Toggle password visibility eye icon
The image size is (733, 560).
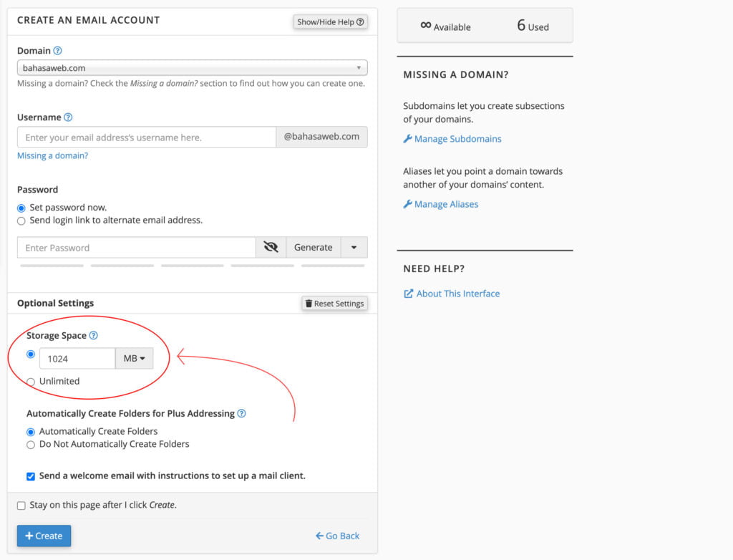[271, 247]
